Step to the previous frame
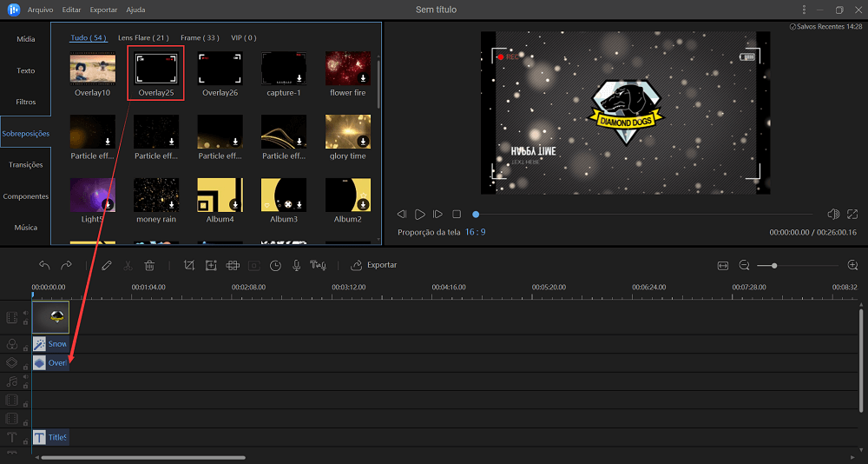Screen dimensions: 868x464 (402, 214)
